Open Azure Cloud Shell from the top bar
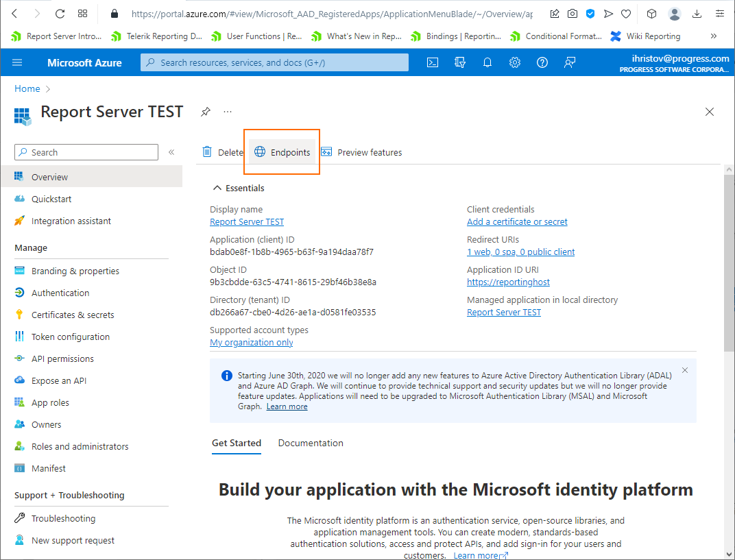This screenshot has height=560, width=735. [x=433, y=62]
